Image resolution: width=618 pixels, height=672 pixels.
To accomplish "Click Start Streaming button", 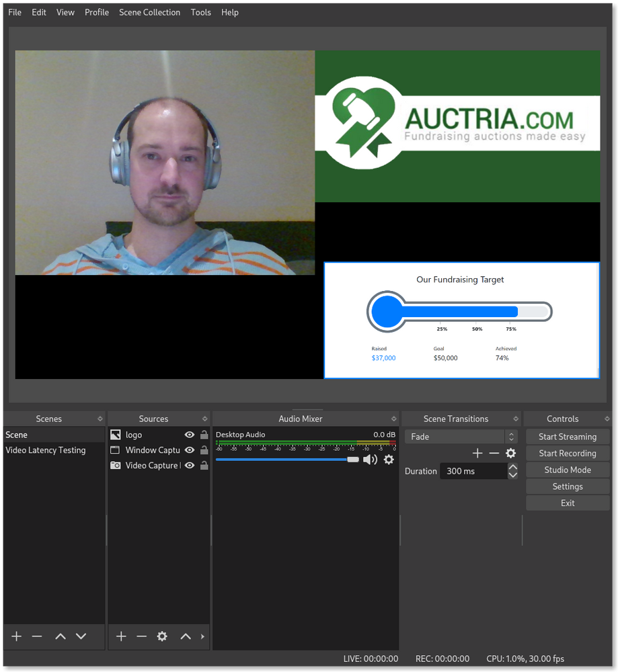I will (x=568, y=437).
